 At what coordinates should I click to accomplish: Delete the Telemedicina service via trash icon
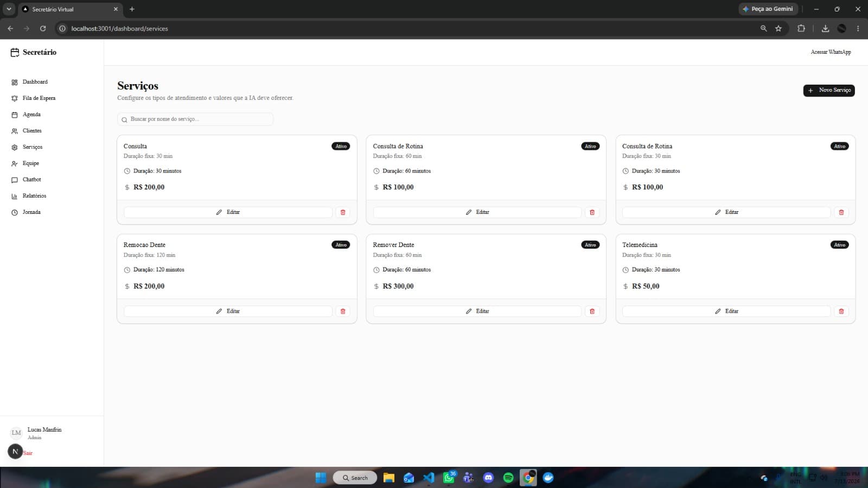click(841, 311)
